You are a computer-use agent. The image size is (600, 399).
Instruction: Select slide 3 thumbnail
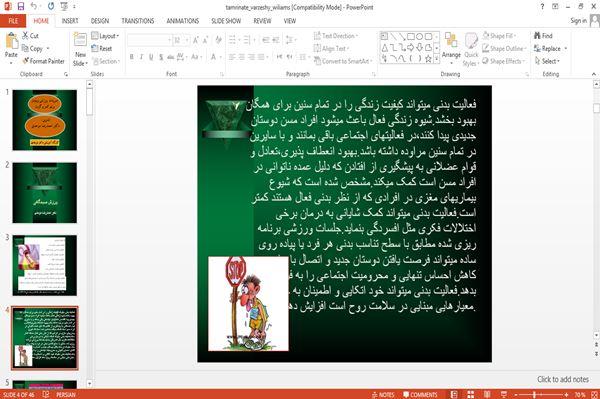[x=45, y=265]
